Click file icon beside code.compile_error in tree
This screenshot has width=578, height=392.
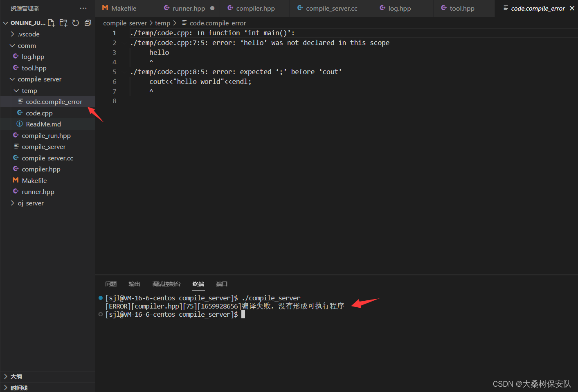tap(20, 101)
